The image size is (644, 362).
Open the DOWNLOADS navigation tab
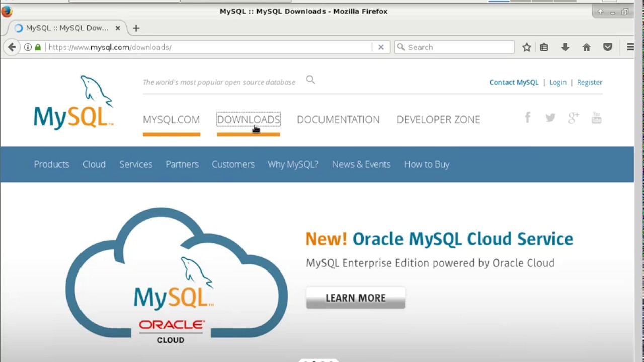pyautogui.click(x=248, y=119)
